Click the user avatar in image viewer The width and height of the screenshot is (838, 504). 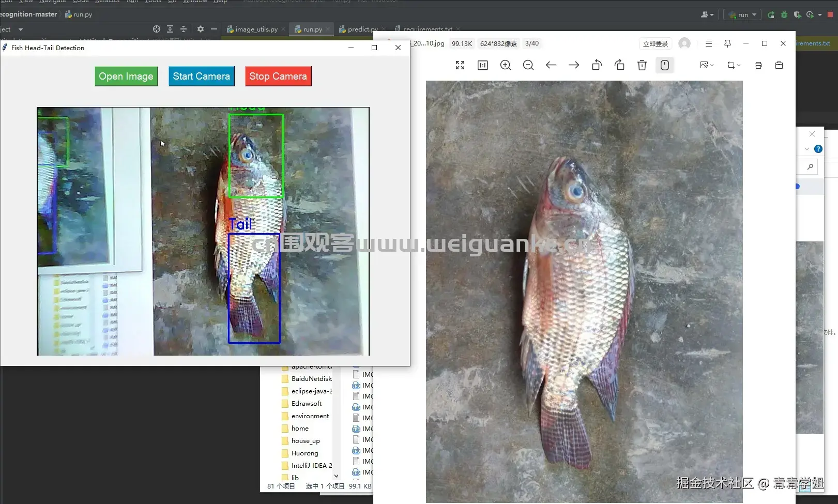(x=684, y=43)
